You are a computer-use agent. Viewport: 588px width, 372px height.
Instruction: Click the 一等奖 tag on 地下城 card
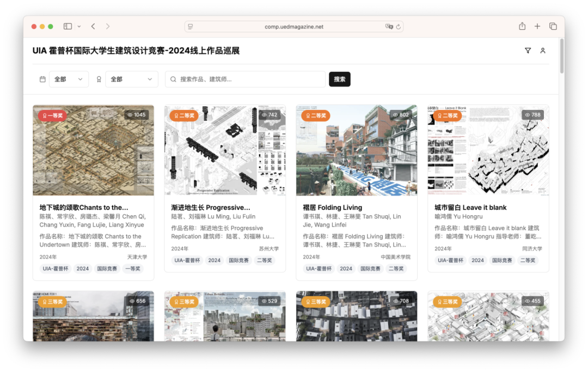point(133,269)
